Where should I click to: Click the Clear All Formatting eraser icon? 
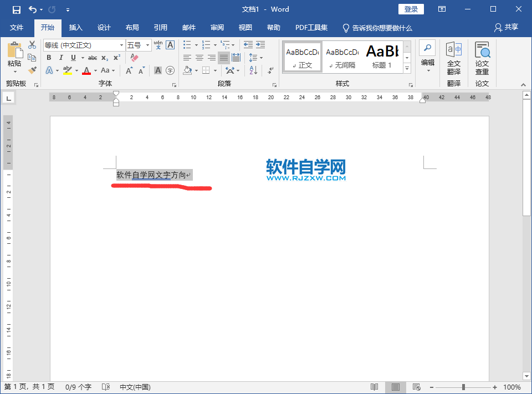(134, 57)
